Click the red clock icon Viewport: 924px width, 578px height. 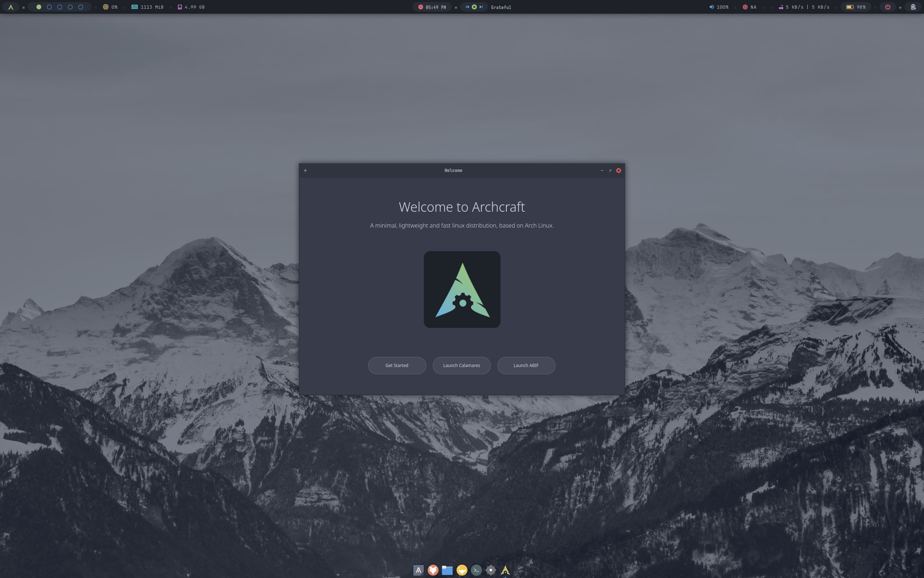point(420,7)
